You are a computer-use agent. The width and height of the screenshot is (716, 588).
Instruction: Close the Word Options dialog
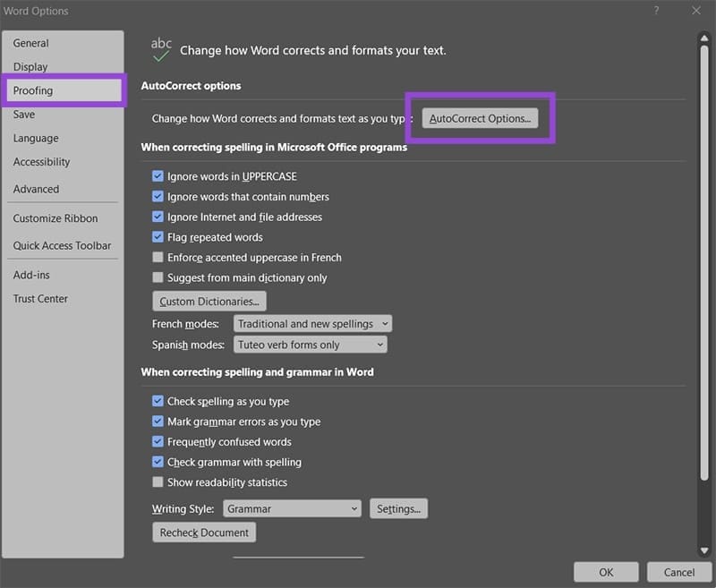tap(696, 11)
